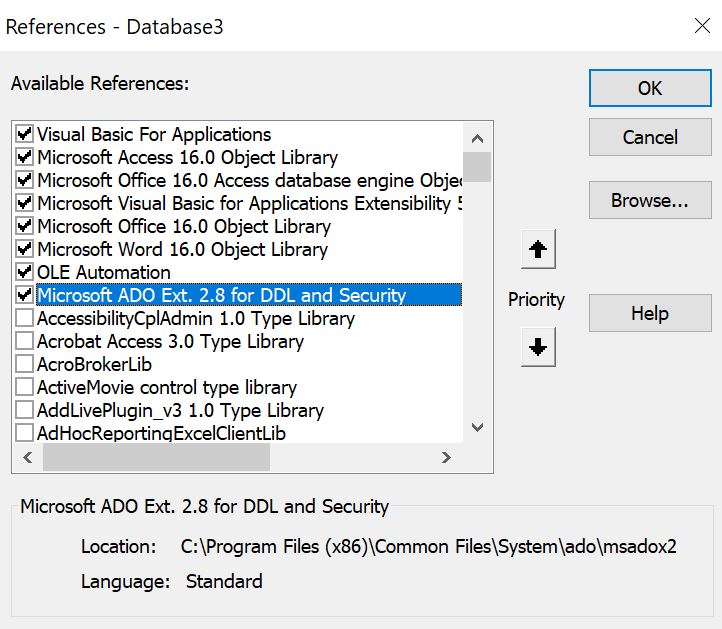Screen dimensions: 722x629
Task: Uncheck Microsoft Access 16.0 Object Library checkbox
Action: (24, 157)
